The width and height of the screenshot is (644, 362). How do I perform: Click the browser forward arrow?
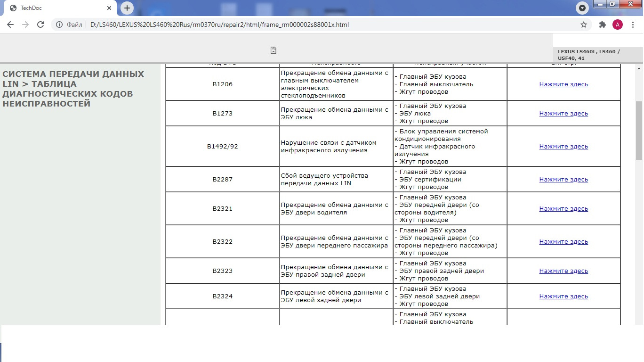click(x=25, y=25)
